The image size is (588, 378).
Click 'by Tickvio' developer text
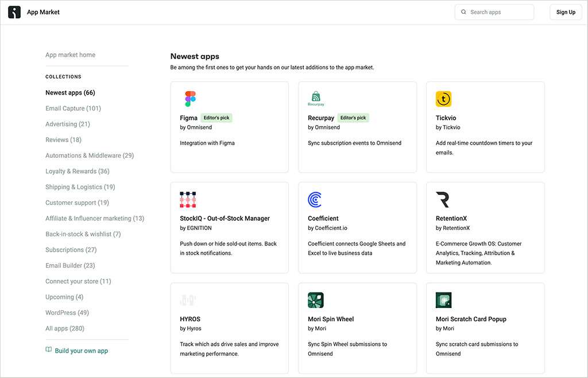[x=448, y=127]
